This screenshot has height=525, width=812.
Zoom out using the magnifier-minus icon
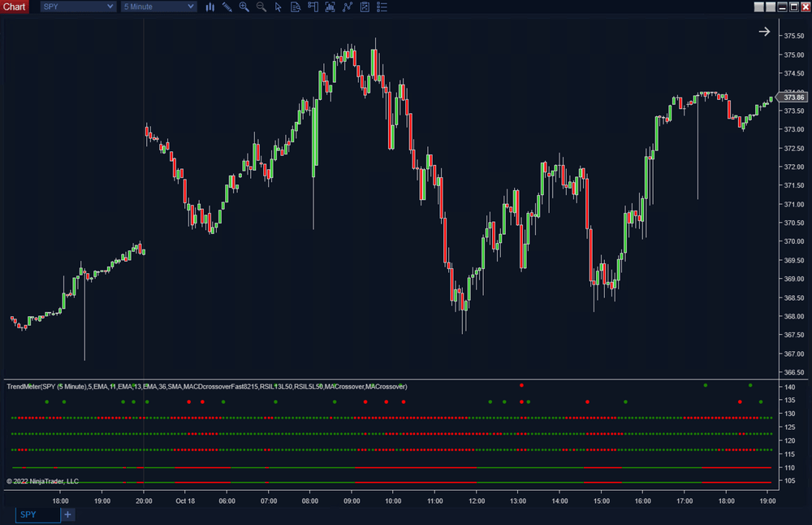point(261,7)
